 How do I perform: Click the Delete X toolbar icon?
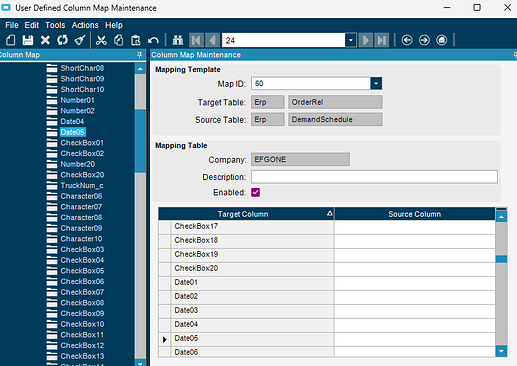click(x=45, y=40)
